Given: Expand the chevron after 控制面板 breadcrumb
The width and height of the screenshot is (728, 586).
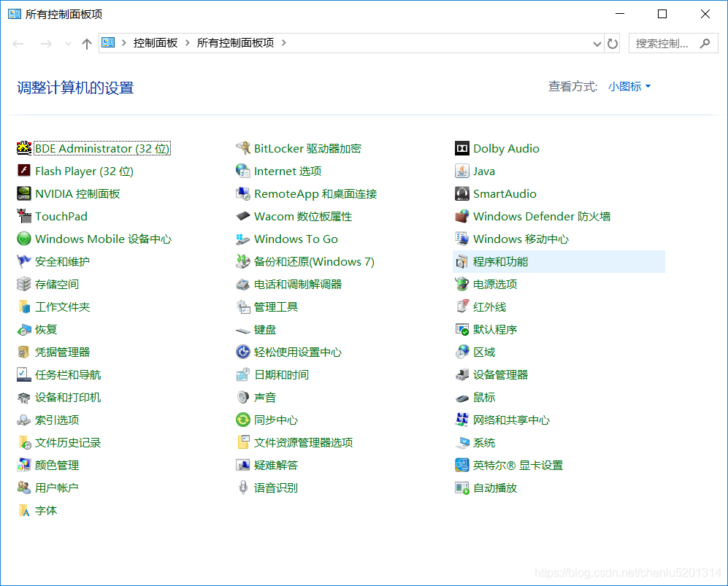Looking at the screenshot, I should (188, 43).
